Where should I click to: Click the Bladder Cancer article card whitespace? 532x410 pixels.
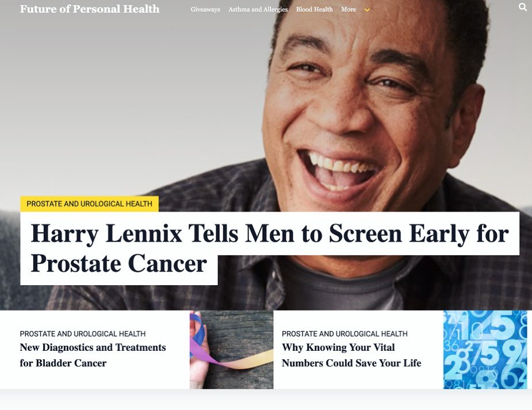[x=95, y=380]
